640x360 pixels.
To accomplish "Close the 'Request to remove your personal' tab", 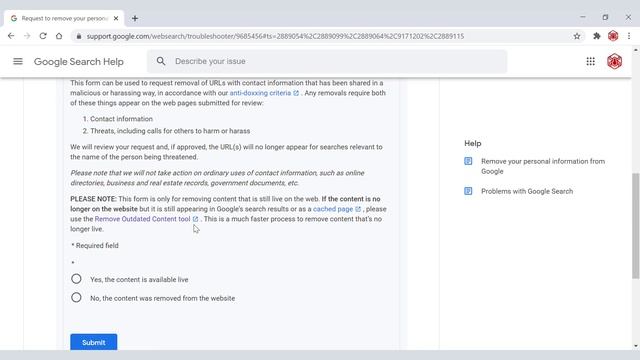I will (116, 18).
